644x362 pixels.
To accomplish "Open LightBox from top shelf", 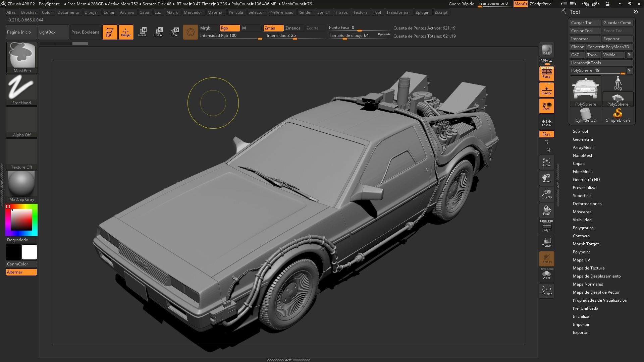I will click(53, 32).
